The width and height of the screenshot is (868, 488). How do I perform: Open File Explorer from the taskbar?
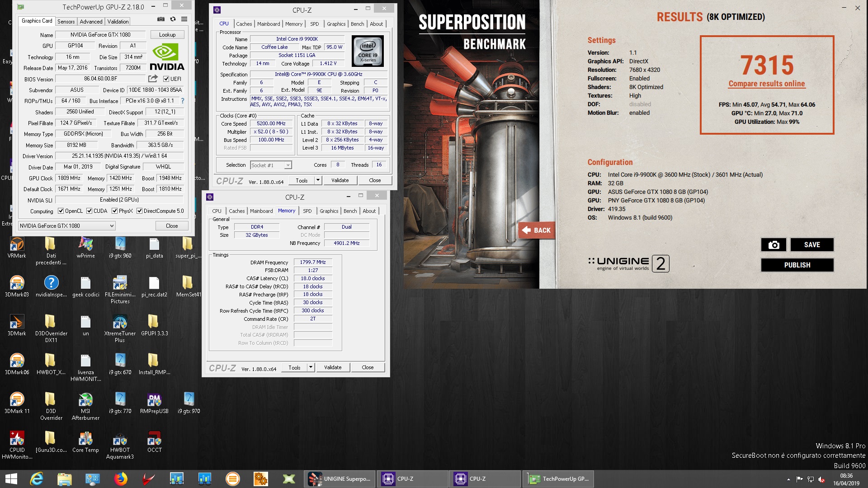[x=65, y=479]
